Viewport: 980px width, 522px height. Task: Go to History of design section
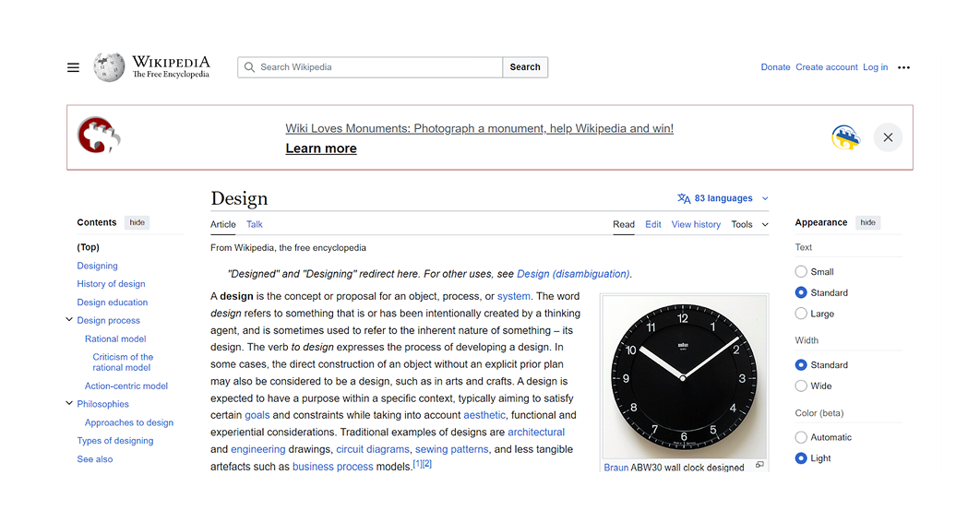(111, 284)
